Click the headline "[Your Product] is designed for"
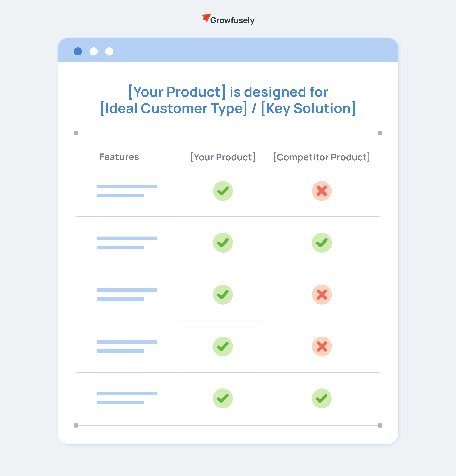The width and height of the screenshot is (456, 476). point(228,92)
